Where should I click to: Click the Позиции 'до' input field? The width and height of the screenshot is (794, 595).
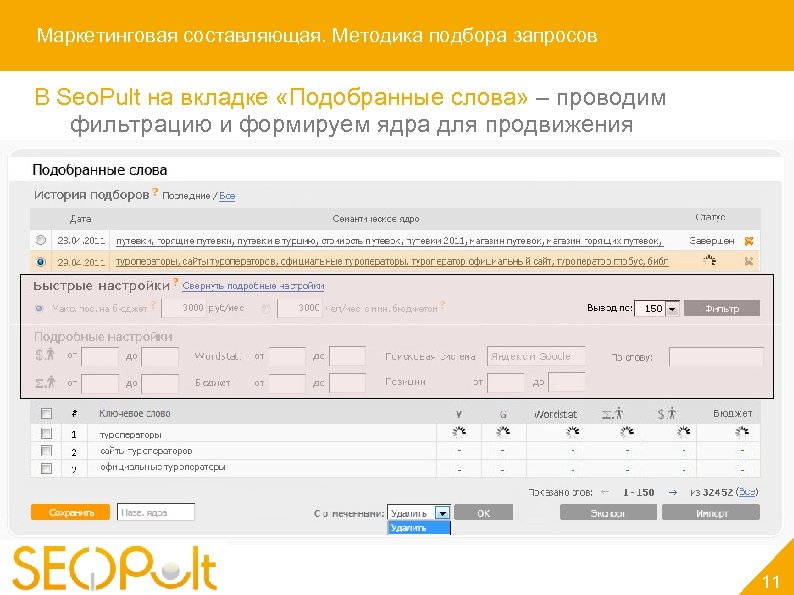pyautogui.click(x=567, y=382)
